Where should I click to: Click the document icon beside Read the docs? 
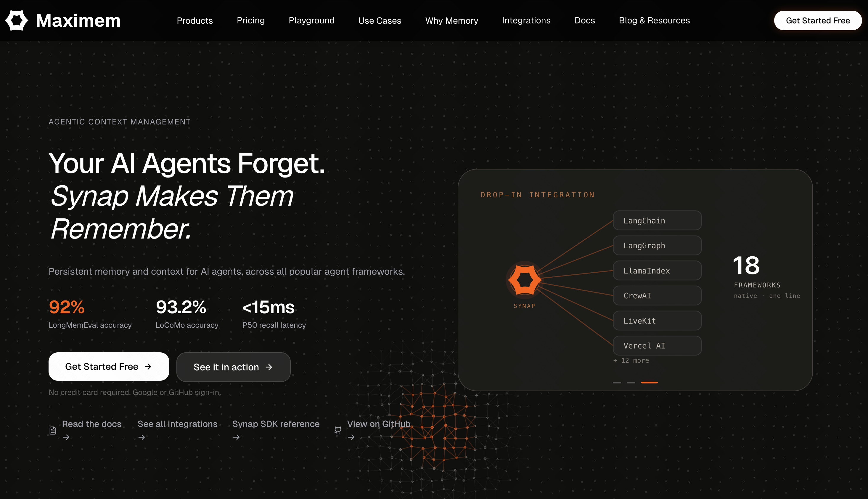pos(53,431)
